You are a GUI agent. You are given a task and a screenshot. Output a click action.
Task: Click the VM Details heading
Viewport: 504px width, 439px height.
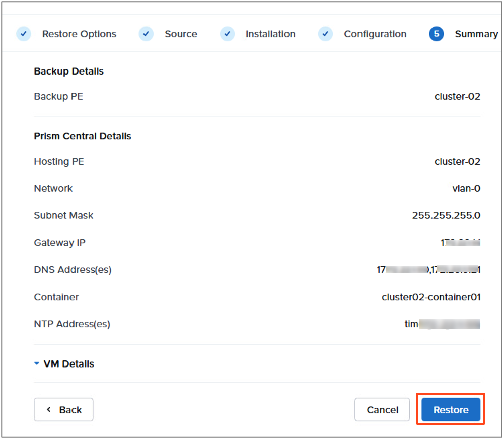[x=69, y=364]
